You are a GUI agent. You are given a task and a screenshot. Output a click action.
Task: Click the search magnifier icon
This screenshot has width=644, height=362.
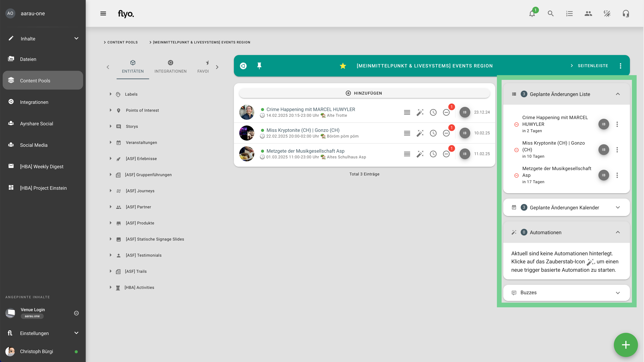tap(551, 14)
